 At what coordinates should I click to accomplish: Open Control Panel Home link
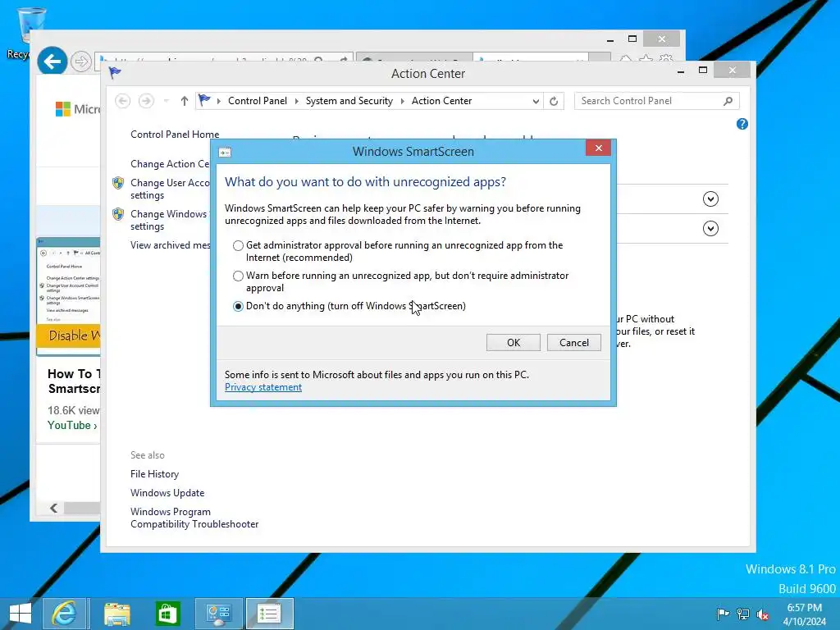click(x=175, y=135)
